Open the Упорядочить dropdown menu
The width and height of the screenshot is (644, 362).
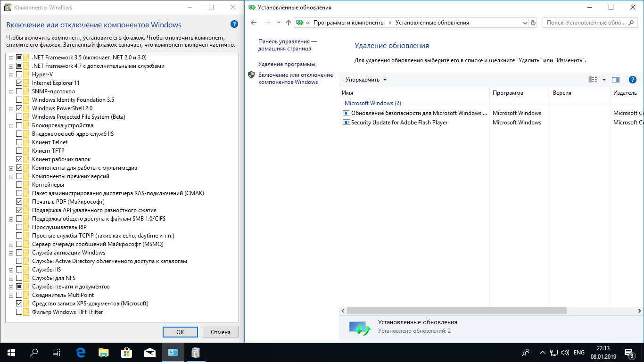[366, 80]
